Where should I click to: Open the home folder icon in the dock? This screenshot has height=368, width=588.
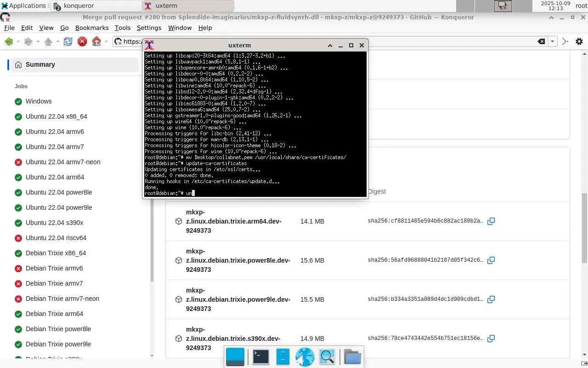pos(352,356)
